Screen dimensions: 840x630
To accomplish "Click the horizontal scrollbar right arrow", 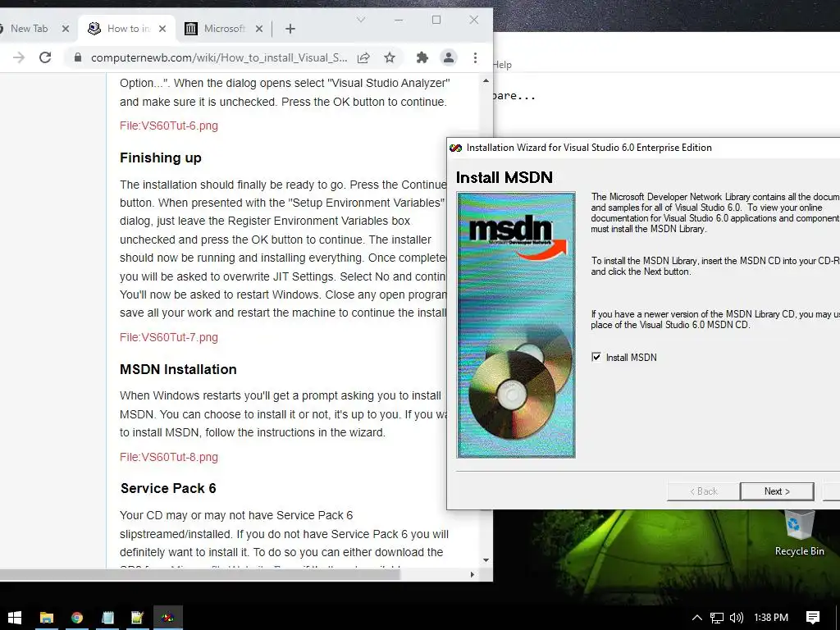I will click(472, 575).
